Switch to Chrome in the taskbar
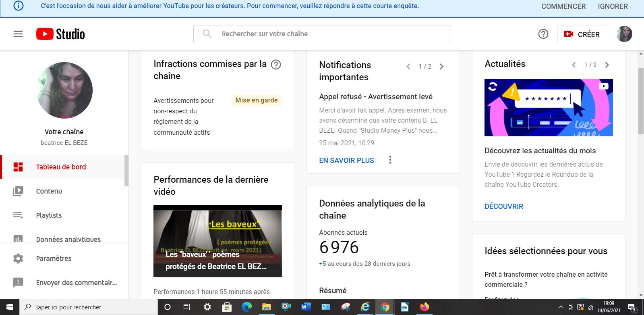The height and width of the screenshot is (315, 644). point(385,307)
